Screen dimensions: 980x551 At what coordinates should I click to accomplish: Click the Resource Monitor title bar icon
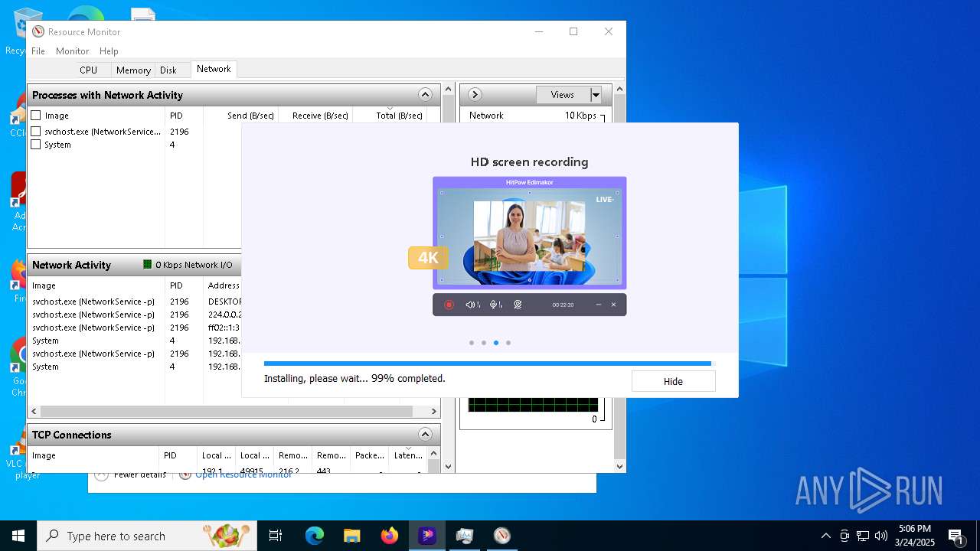(38, 32)
